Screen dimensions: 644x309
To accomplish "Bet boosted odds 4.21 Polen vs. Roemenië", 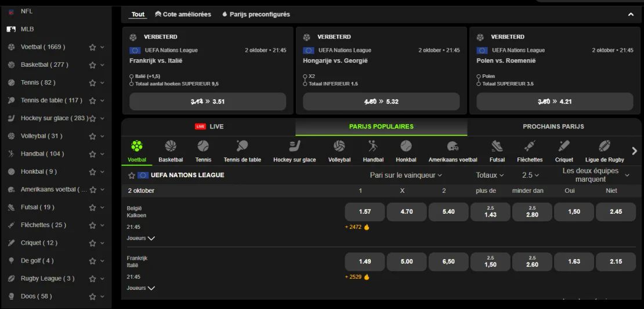I will [555, 102].
